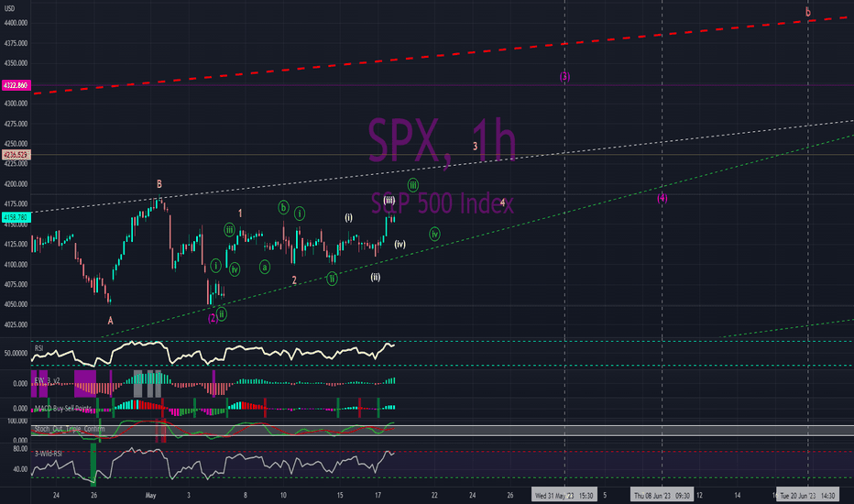Click the 4236.529 horizontal line price tag
854x504 pixels.
[x=16, y=155]
